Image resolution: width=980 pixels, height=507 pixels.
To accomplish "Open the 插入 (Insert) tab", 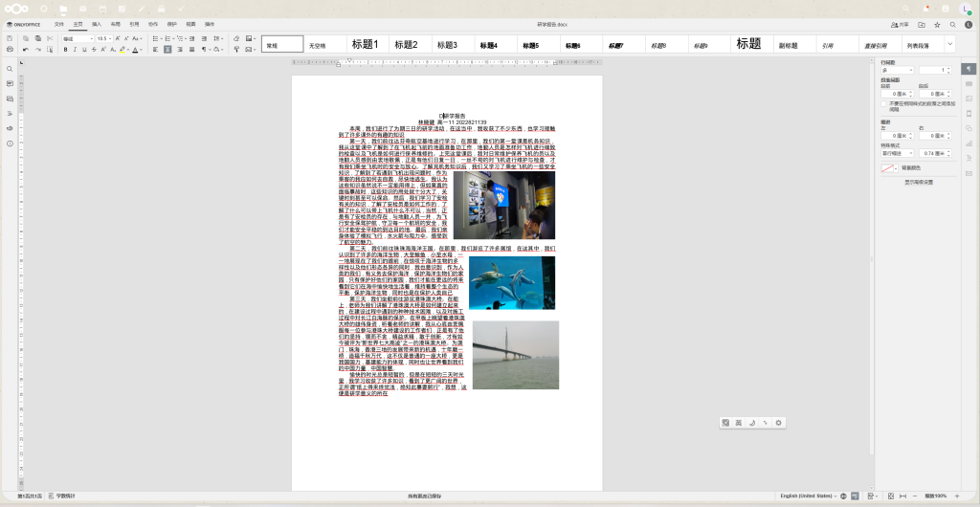I will tap(96, 24).
